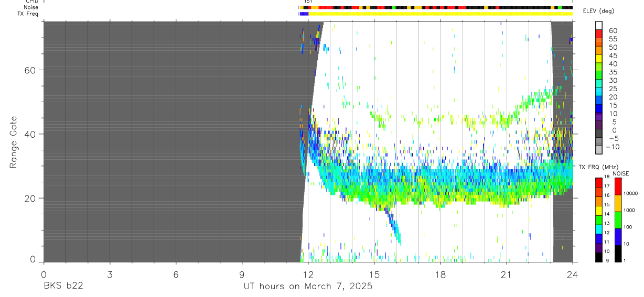644x297 pixels.
Task: Click the 6 tick on UT hours axis
Action: click(x=176, y=274)
